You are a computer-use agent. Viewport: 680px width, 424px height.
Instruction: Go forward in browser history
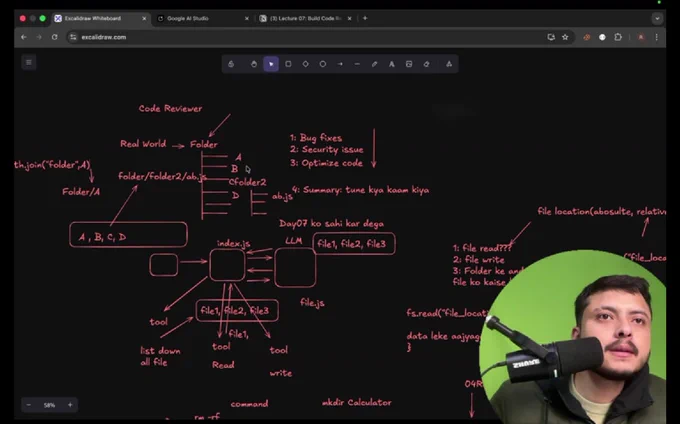pos(39,37)
